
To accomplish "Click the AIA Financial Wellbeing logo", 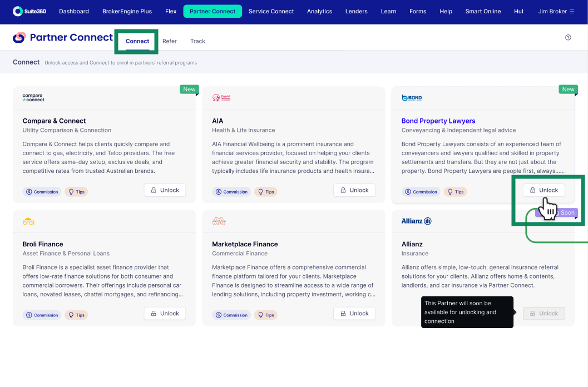I will [x=221, y=98].
